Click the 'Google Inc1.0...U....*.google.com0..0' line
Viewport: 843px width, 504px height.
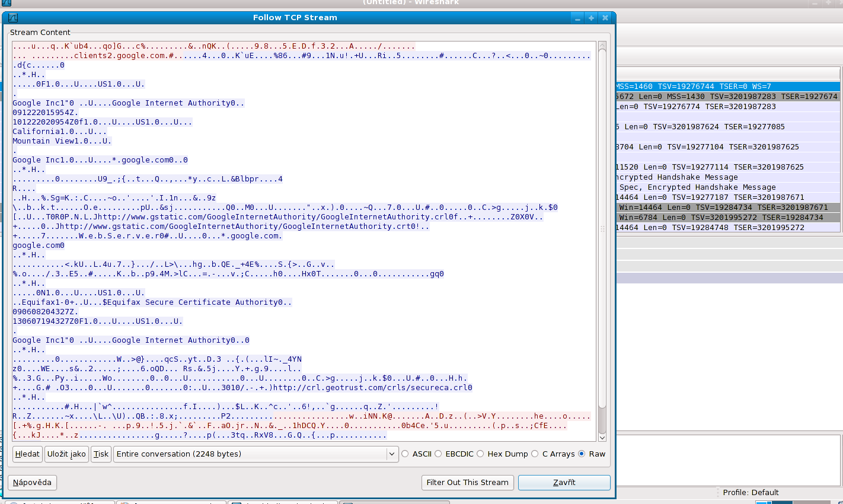100,160
